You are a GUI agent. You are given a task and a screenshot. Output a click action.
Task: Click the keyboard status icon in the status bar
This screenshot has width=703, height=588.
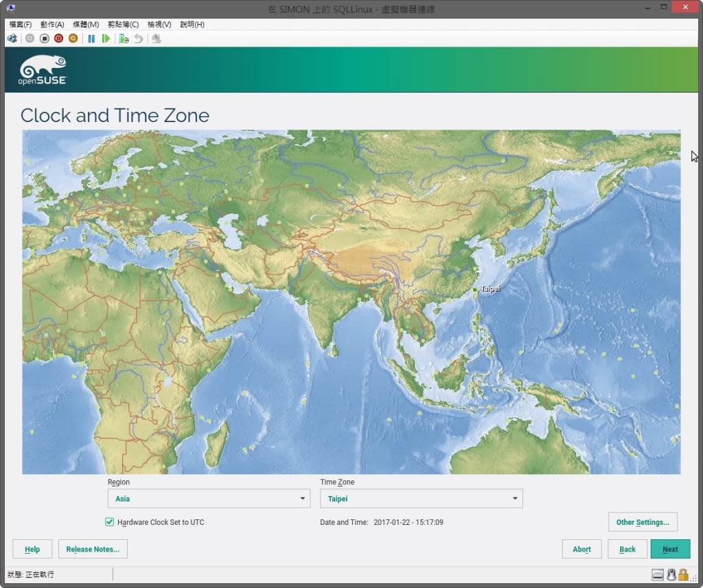point(658,574)
